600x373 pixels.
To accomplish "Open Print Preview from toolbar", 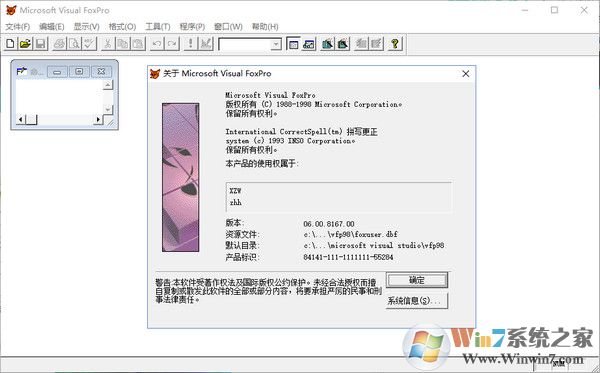I will pyautogui.click(x=74, y=44).
